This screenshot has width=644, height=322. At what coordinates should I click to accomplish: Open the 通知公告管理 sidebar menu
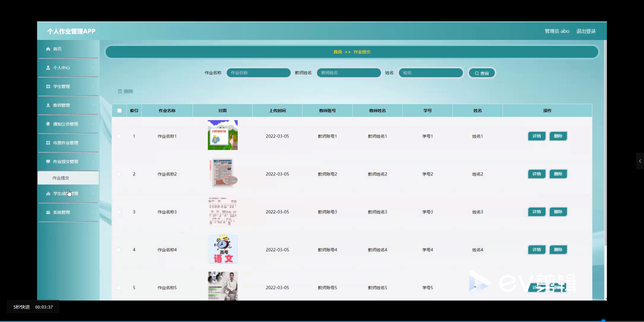click(68, 124)
